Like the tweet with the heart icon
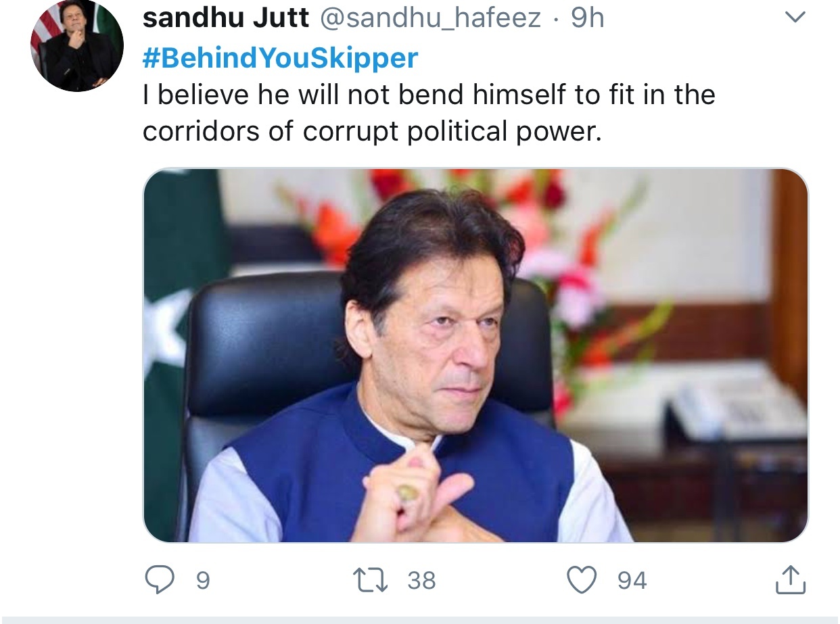Screen dimensions: 840x624 point(582,580)
